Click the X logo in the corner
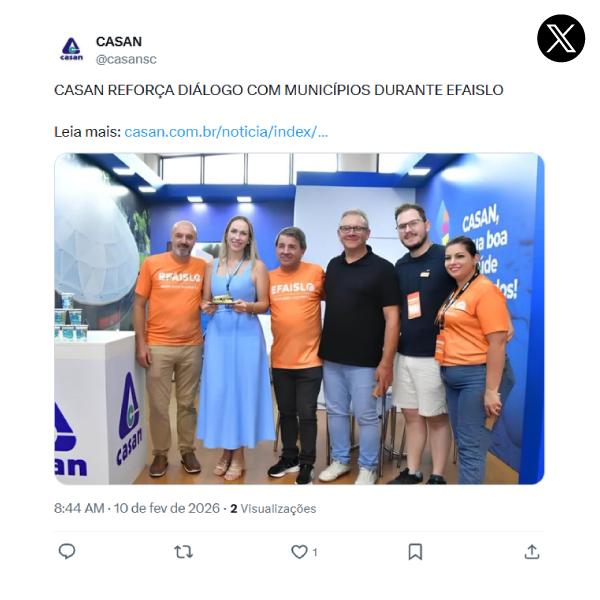Screen dimensions: 600x600 (561, 38)
